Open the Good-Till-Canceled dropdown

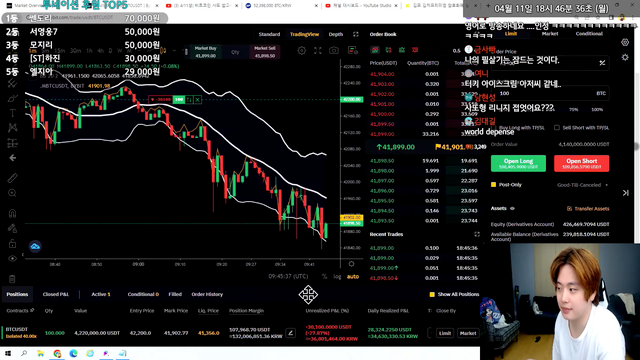(582, 185)
